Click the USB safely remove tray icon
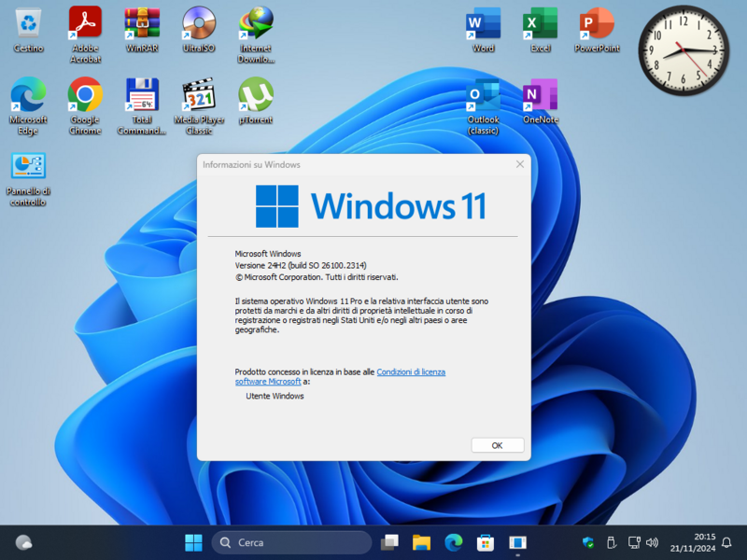Image resolution: width=747 pixels, height=560 pixels. 611,542
